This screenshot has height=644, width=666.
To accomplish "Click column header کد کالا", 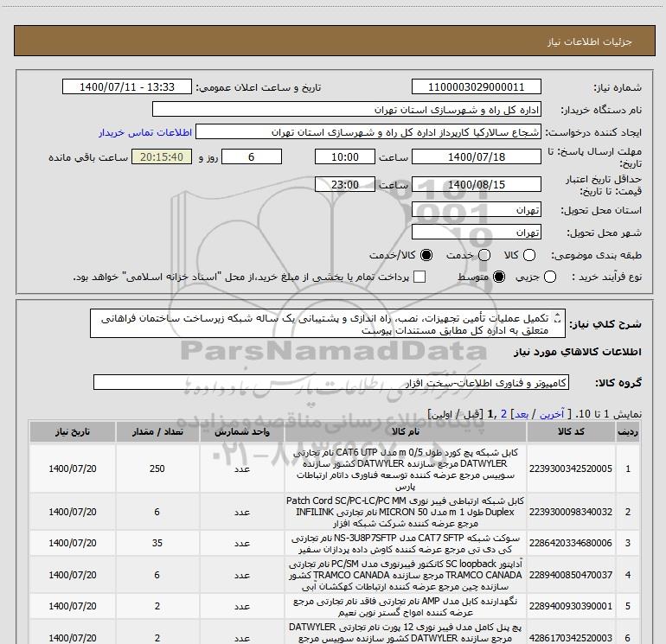I will point(571,431).
